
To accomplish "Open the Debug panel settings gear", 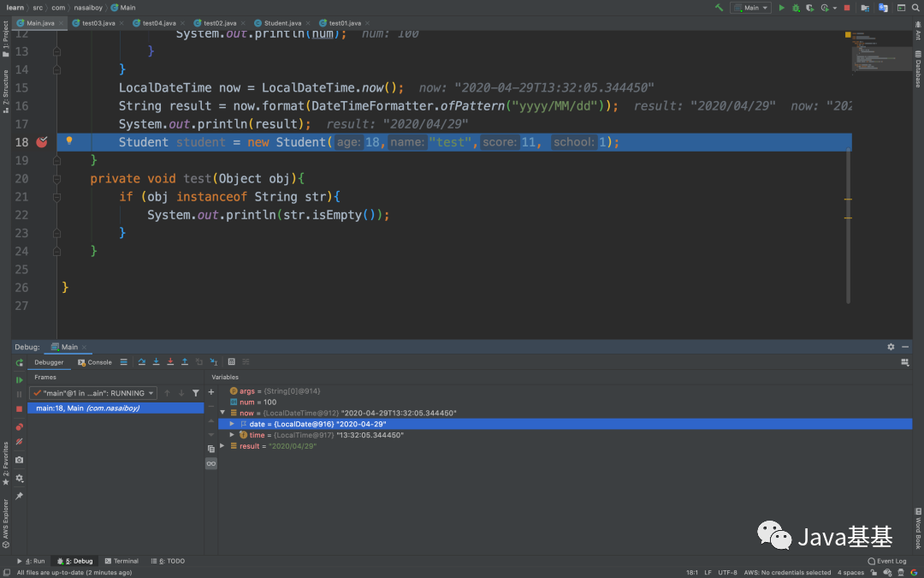I will (x=891, y=347).
